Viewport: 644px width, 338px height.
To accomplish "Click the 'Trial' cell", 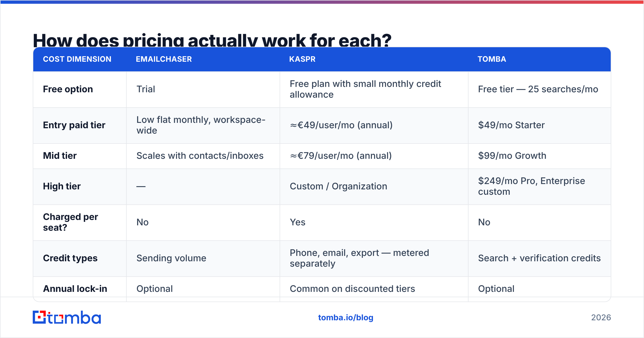I will click(146, 89).
